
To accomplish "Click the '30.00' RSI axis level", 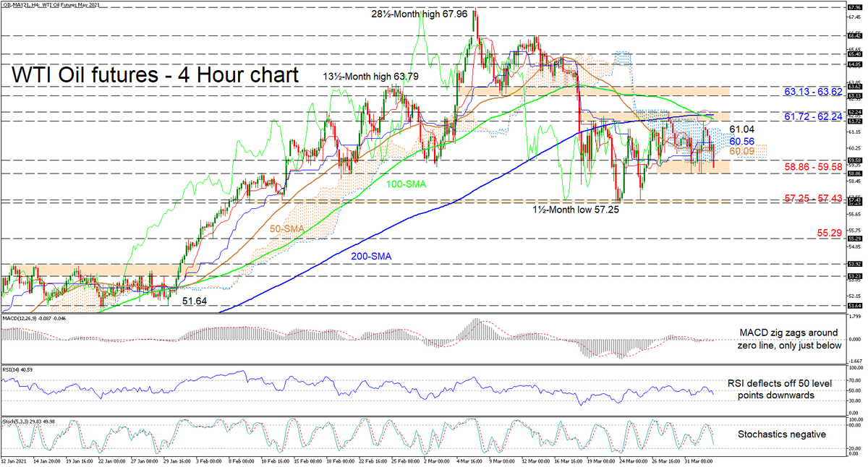I will [x=854, y=400].
